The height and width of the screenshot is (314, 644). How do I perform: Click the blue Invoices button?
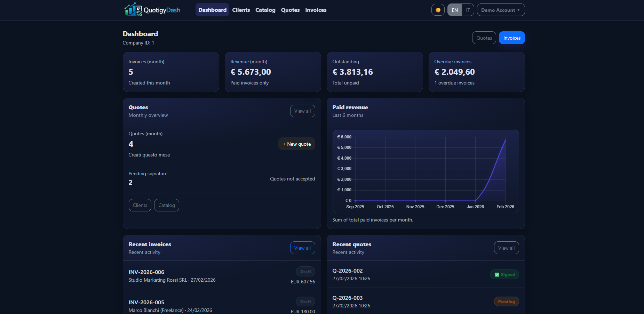click(512, 38)
